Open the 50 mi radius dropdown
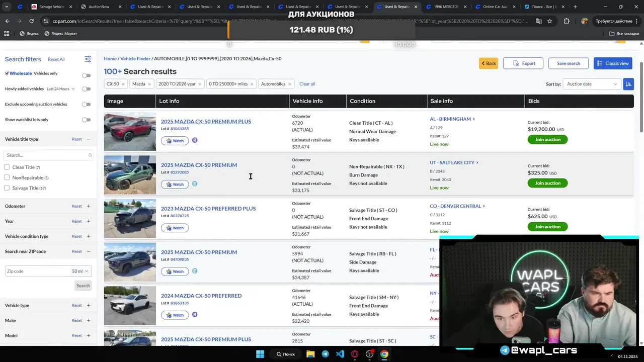 pos(80,271)
